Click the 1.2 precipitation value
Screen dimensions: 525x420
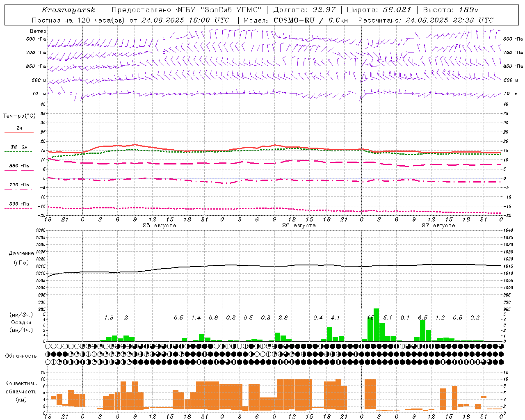coord(440,318)
